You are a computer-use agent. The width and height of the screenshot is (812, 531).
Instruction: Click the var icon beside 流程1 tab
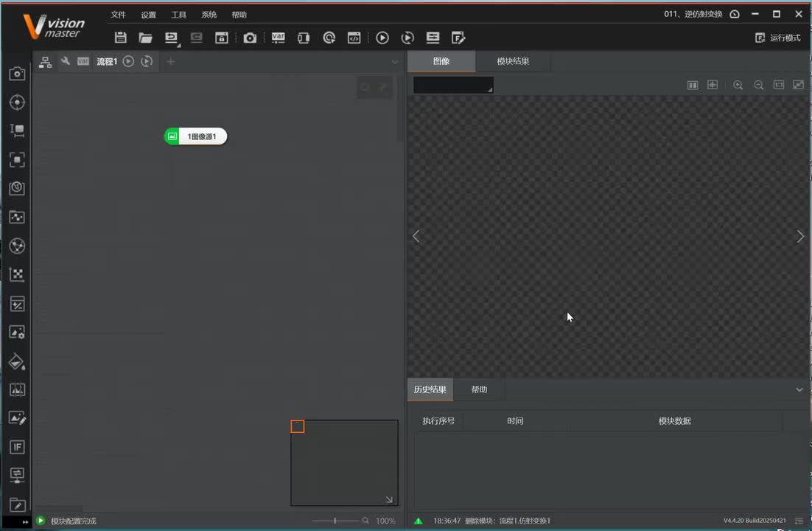pyautogui.click(x=83, y=61)
